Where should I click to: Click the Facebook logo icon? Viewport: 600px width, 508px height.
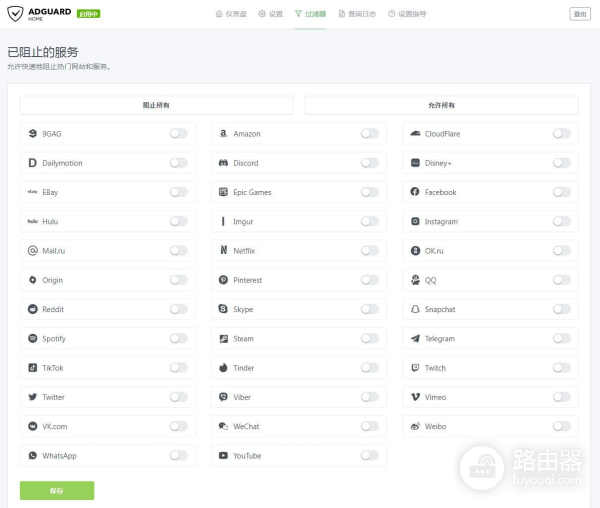click(x=415, y=192)
